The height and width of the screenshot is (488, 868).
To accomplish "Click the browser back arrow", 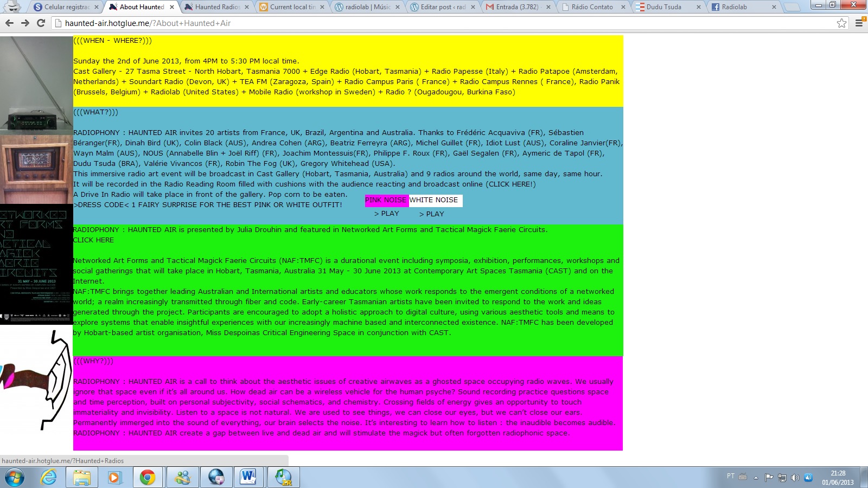I will (9, 23).
